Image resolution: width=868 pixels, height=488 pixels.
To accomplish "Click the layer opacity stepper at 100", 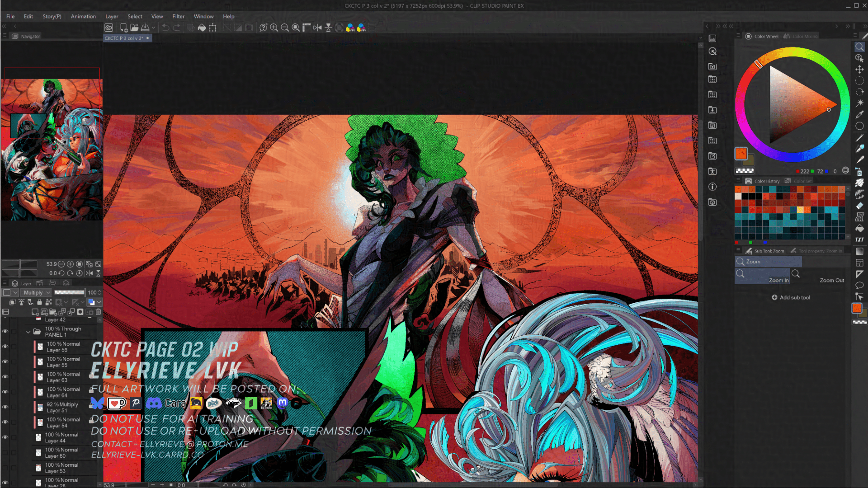I will pyautogui.click(x=99, y=292).
